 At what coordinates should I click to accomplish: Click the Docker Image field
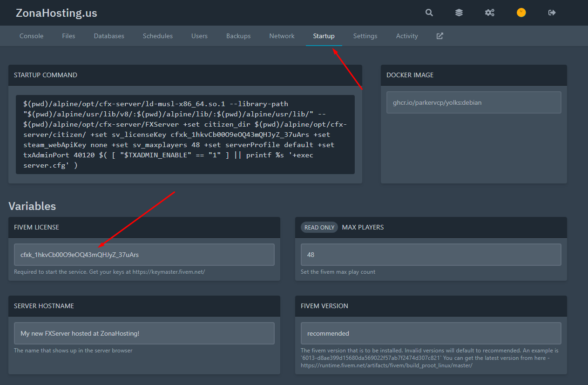click(473, 102)
